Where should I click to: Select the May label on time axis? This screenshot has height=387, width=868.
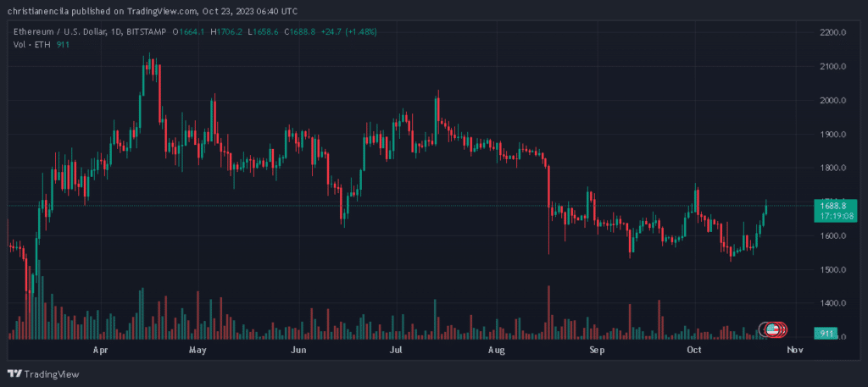tap(198, 349)
